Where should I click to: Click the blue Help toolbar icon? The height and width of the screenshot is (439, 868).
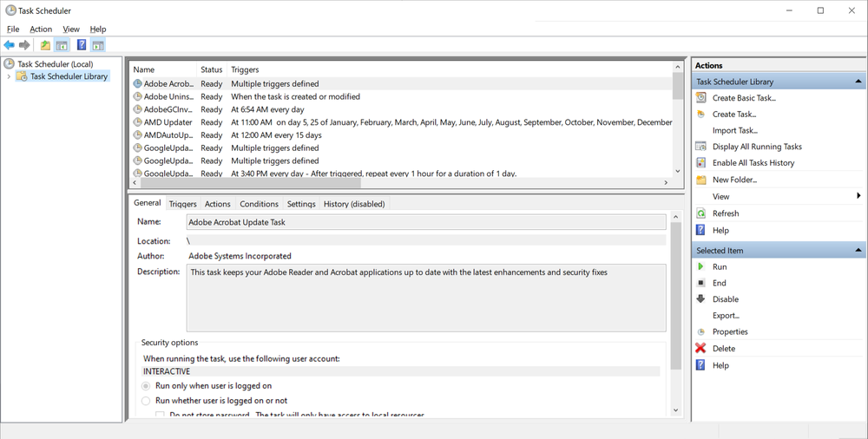(x=81, y=45)
